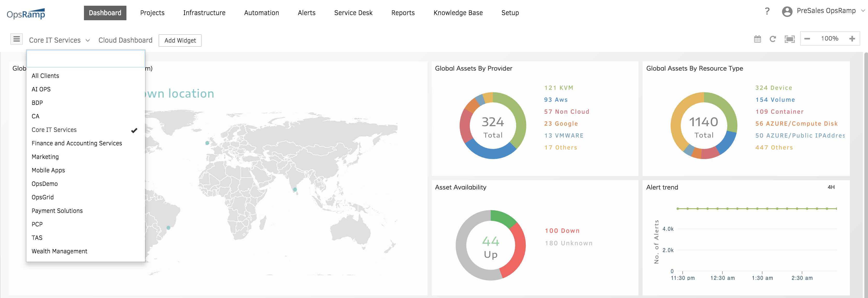This screenshot has height=298, width=868.
Task: Toggle fullscreen view icon
Action: point(789,39)
